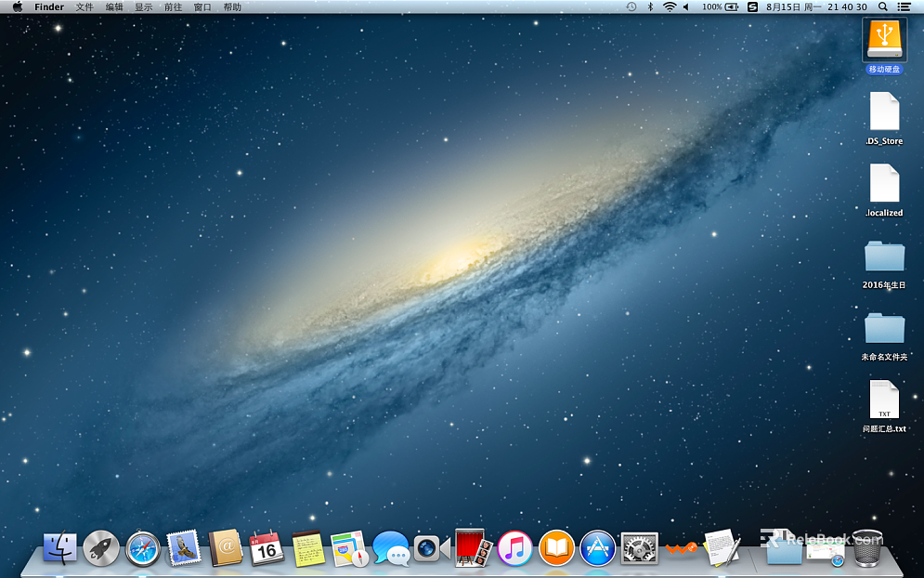Open Launchpad rocket icon in dock
The width and height of the screenshot is (924, 578).
[x=101, y=548]
